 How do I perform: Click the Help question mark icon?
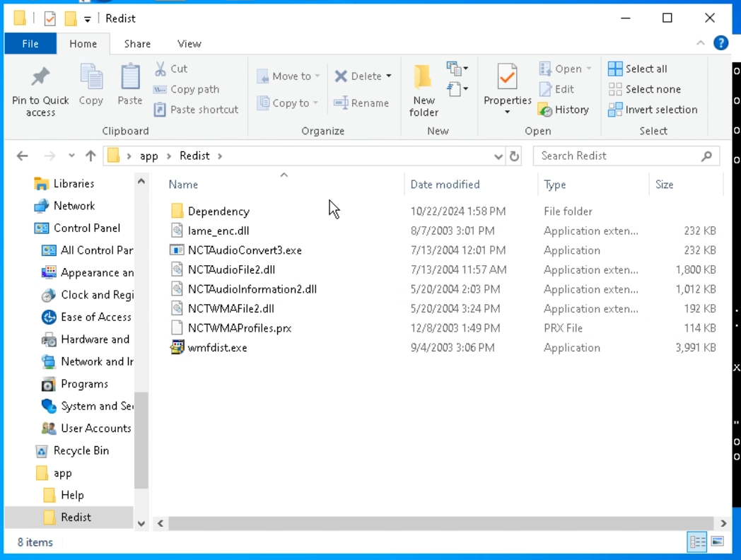[720, 43]
